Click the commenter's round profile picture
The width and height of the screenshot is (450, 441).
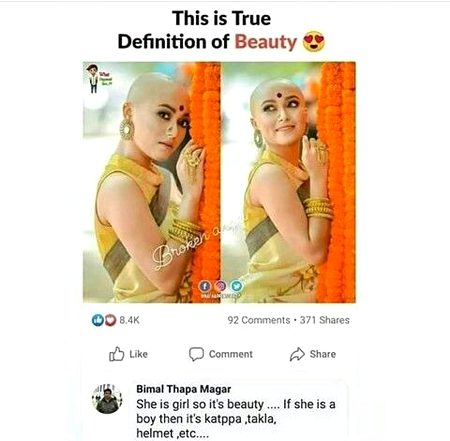click(x=107, y=399)
